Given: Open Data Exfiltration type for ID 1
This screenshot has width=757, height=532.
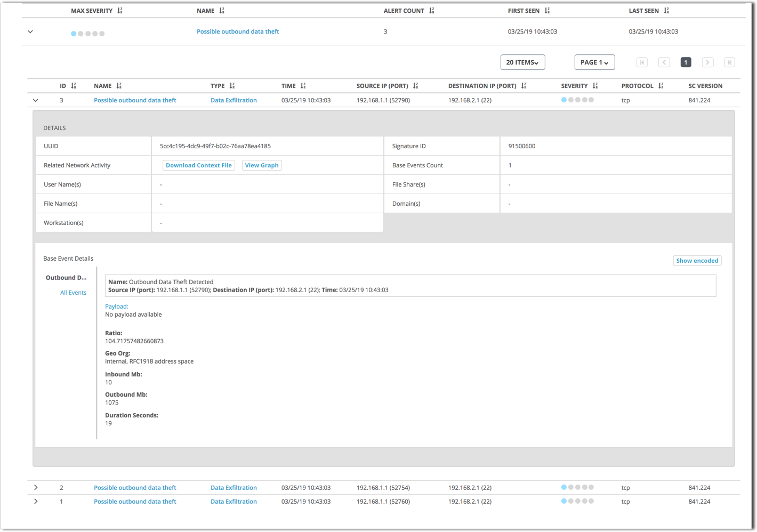Looking at the screenshot, I should (233, 502).
